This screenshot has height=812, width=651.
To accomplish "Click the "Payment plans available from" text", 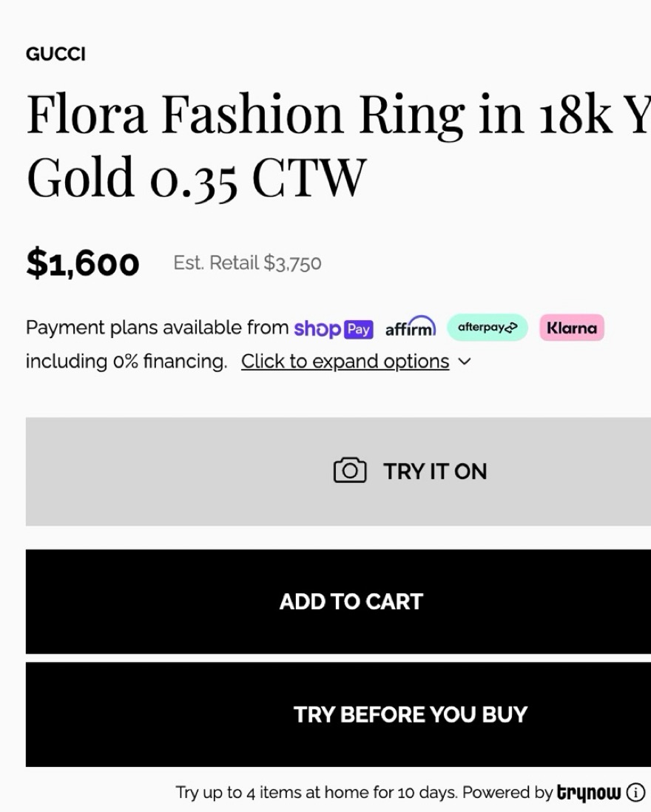I will click(157, 328).
